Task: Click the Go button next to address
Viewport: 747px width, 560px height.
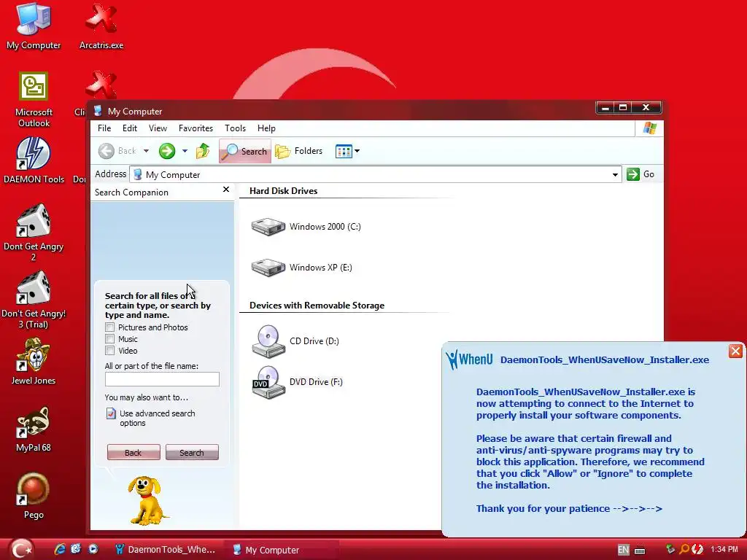Action: [x=640, y=174]
